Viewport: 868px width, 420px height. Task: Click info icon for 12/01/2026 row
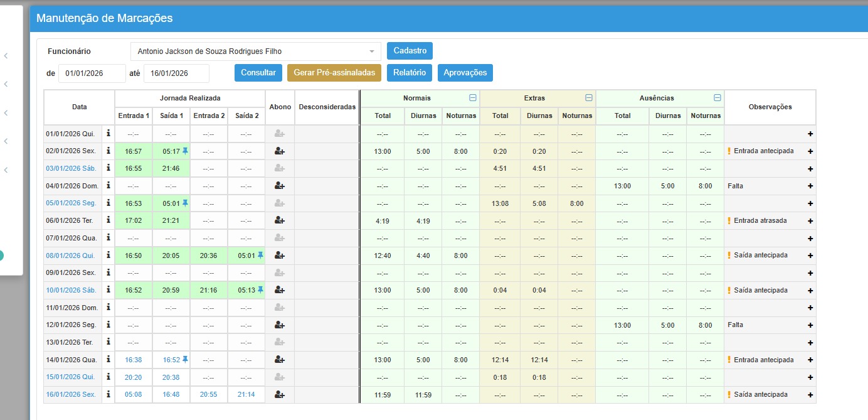pyautogui.click(x=109, y=325)
